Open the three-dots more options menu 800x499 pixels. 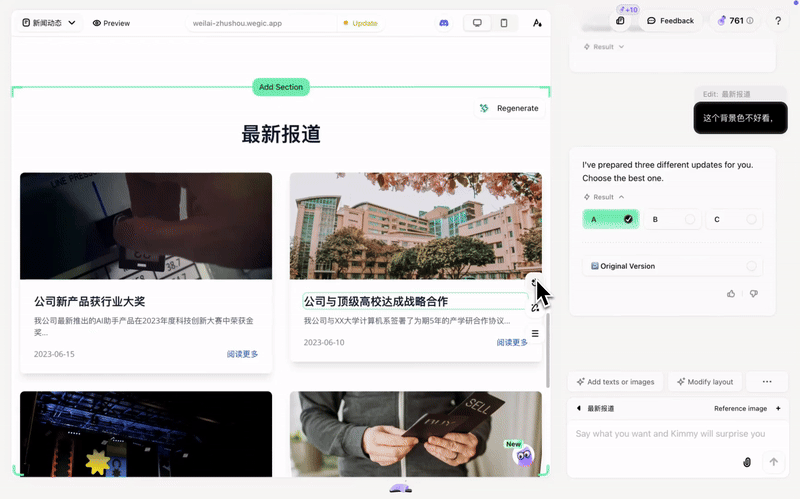(767, 381)
